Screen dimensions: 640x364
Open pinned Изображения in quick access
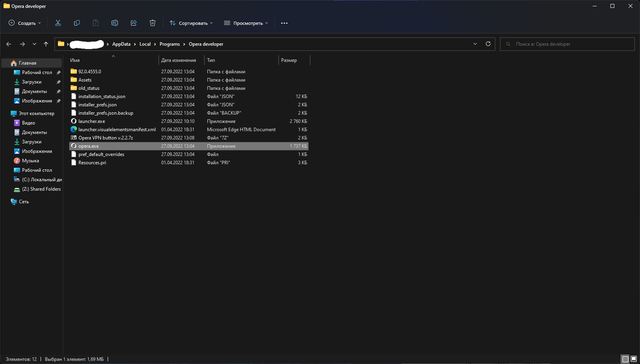pos(37,101)
